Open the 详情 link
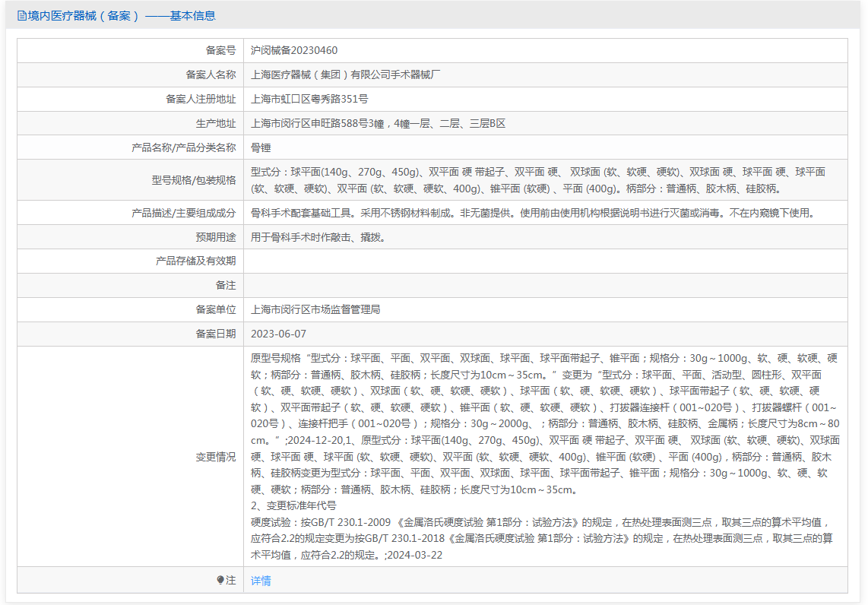Image resolution: width=868 pixels, height=605 pixels. click(x=261, y=580)
